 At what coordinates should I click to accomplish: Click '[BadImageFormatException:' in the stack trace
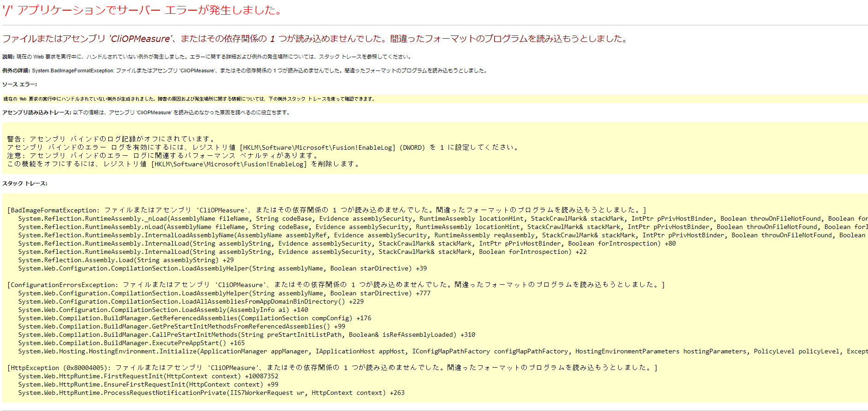[53, 210]
